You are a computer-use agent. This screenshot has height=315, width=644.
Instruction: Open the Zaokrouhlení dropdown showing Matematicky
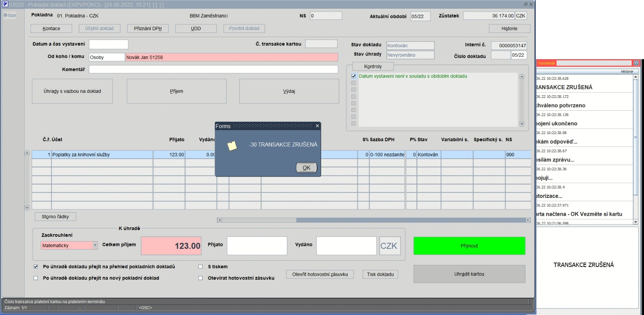[x=95, y=245]
